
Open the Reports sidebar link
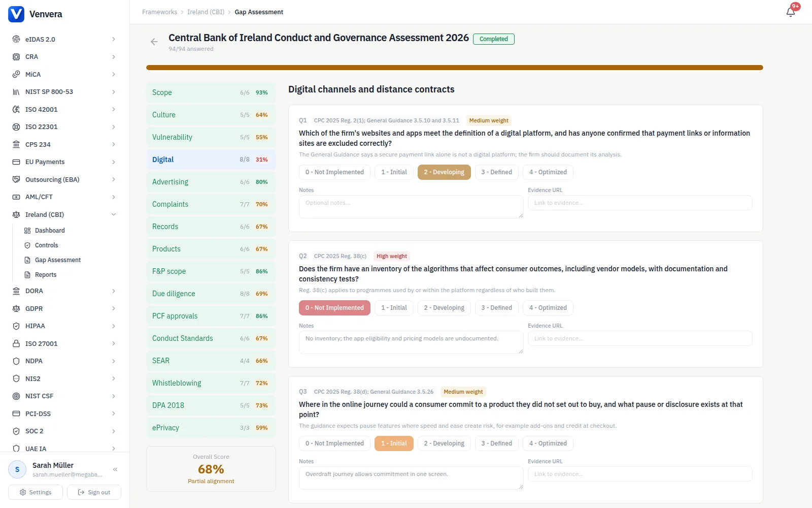tap(46, 275)
